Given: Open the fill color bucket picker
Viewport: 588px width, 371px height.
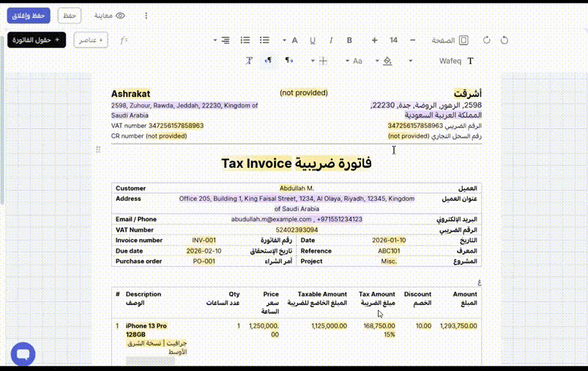Looking at the screenshot, I should click(x=384, y=61).
